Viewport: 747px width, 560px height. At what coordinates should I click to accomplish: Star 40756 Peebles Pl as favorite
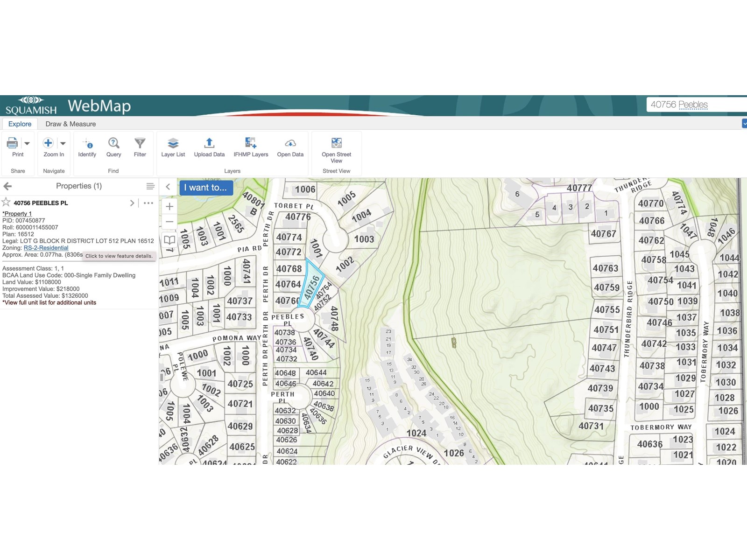pos(6,203)
